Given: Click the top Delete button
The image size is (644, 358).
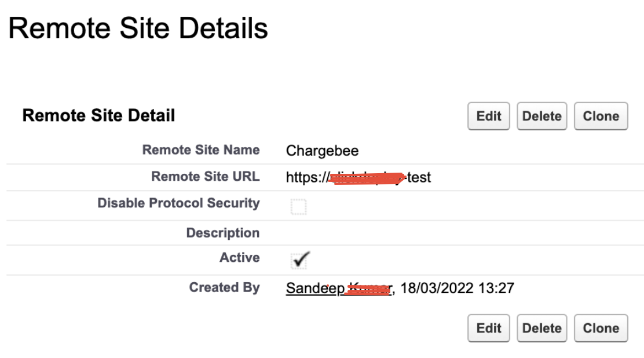Looking at the screenshot, I should click(x=541, y=116).
